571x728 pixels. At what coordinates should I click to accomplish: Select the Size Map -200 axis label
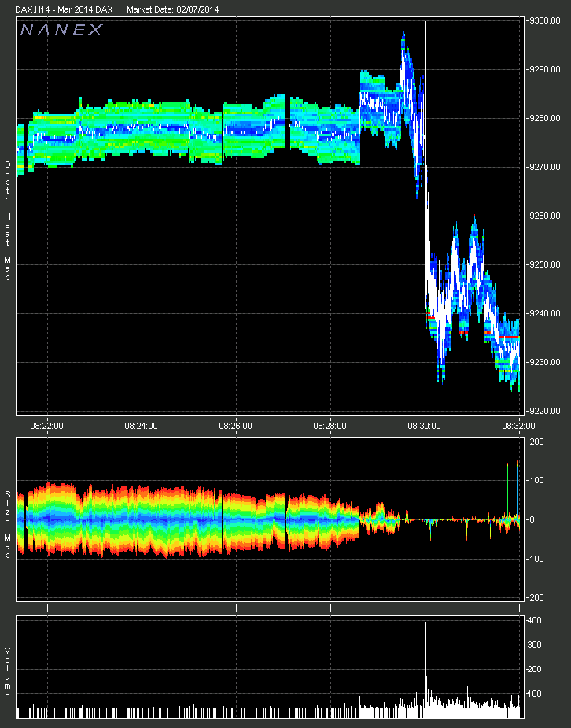(536, 597)
